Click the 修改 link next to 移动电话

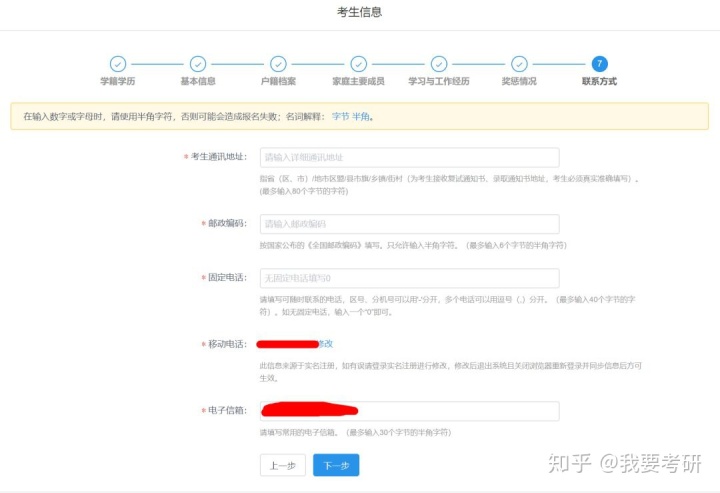326,344
